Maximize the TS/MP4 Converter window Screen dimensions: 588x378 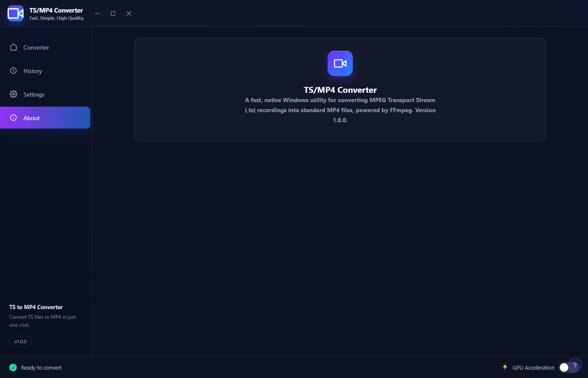[x=113, y=13]
